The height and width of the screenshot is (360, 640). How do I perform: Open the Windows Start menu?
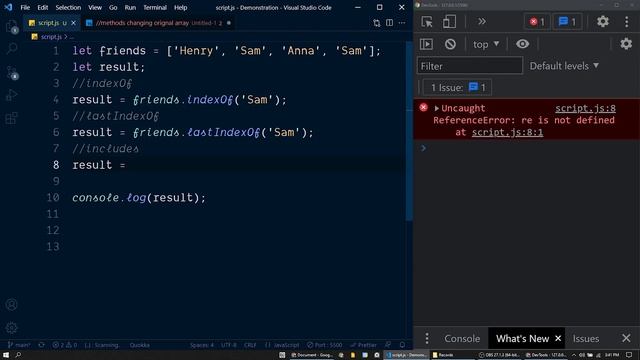6,355
